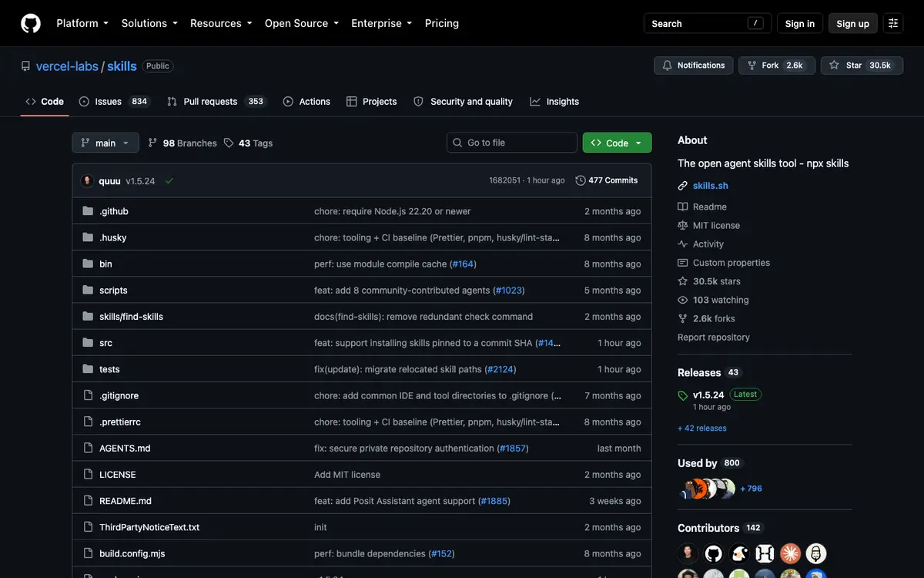Image resolution: width=924 pixels, height=578 pixels.
Task: Open the scripts folder
Action: (x=113, y=290)
